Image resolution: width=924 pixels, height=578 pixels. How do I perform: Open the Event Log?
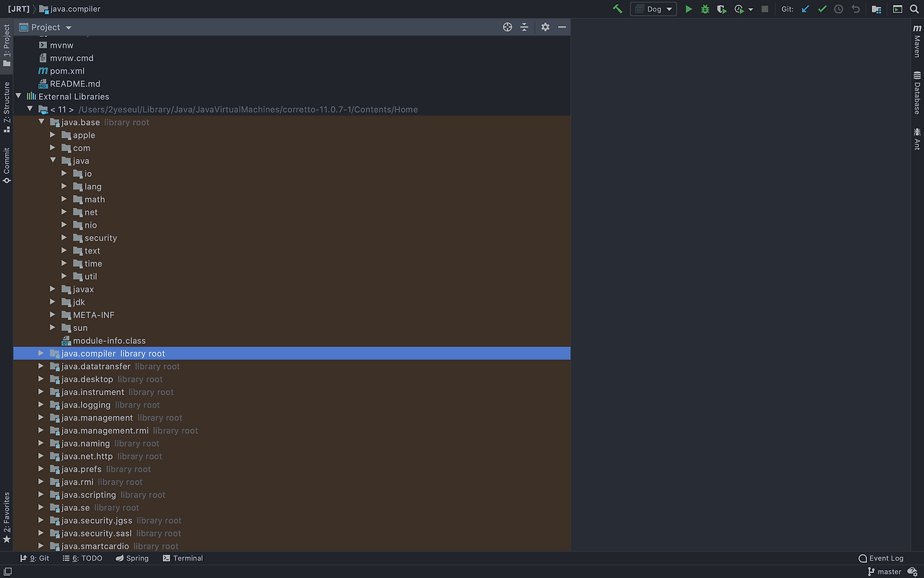tap(881, 558)
